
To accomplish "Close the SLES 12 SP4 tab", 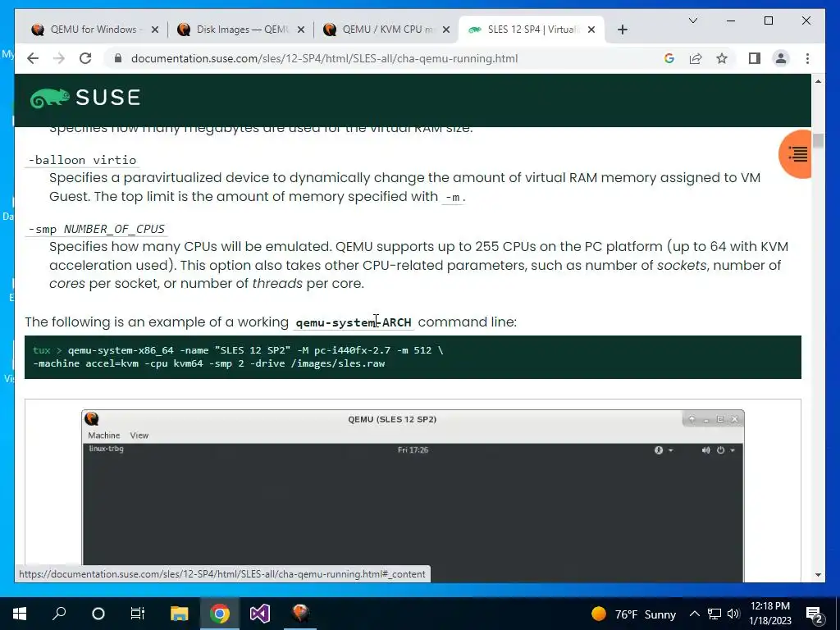I will pyautogui.click(x=591, y=30).
